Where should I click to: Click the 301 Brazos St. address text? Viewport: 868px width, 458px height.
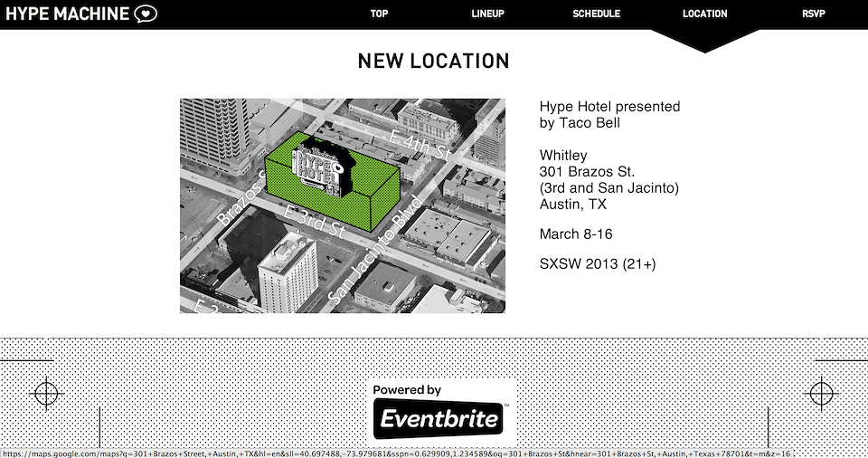(587, 171)
